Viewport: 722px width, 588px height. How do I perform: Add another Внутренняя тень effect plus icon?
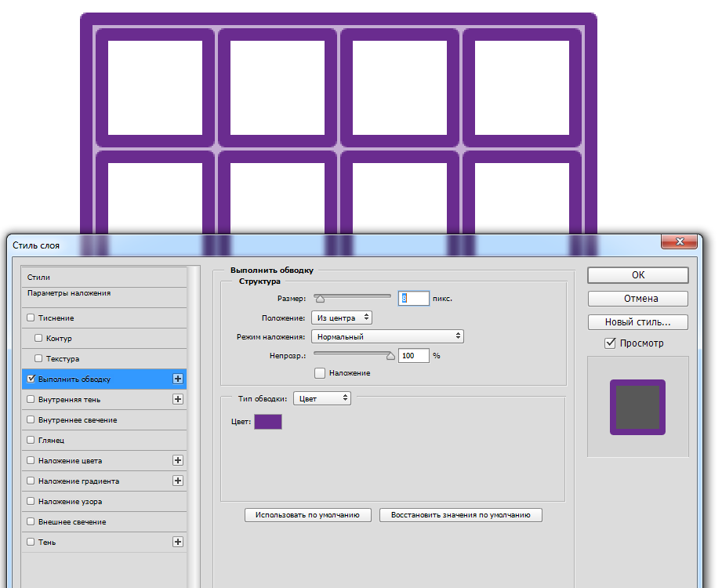[x=178, y=399]
